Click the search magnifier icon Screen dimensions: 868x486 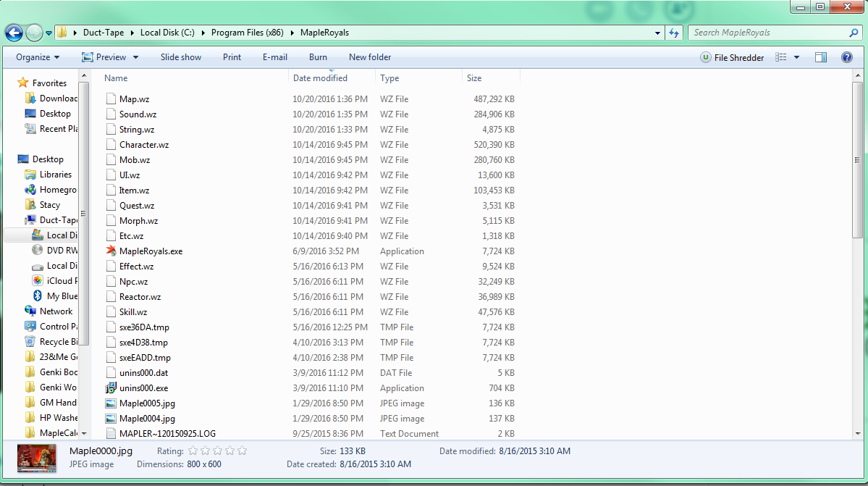click(854, 33)
